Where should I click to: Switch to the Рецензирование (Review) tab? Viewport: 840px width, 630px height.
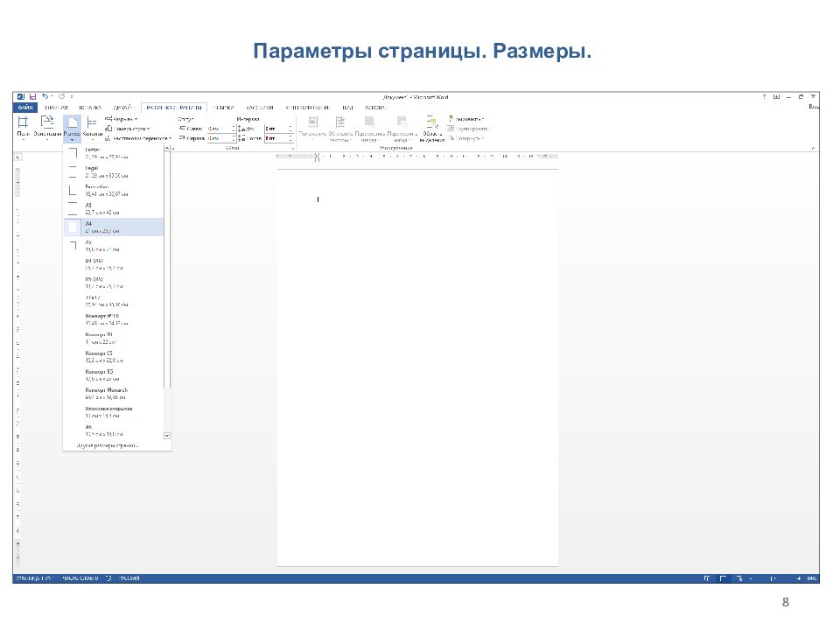[x=307, y=108]
